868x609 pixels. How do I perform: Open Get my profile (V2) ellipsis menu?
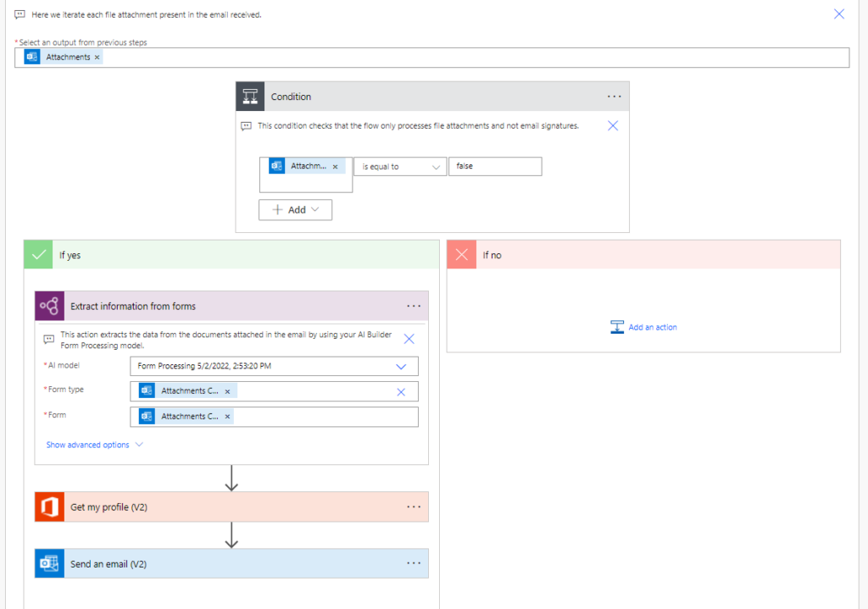tap(414, 507)
